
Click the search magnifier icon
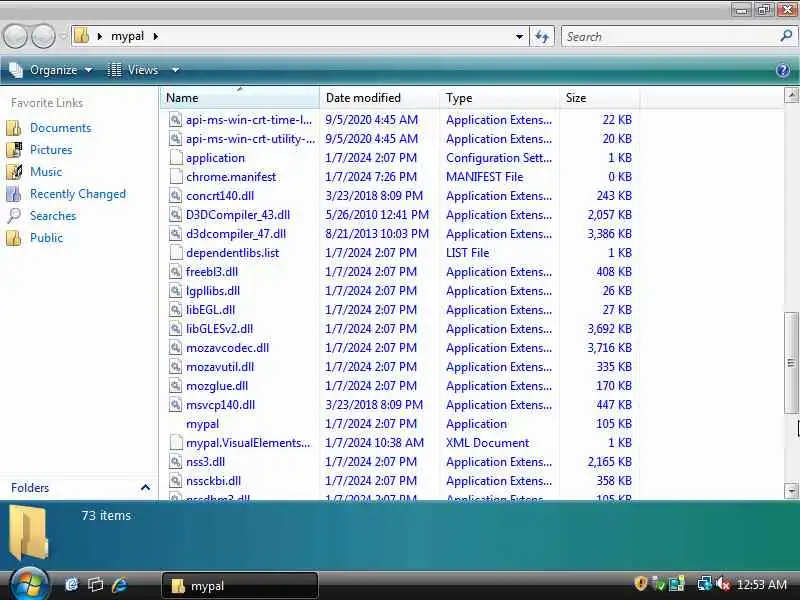(786, 36)
